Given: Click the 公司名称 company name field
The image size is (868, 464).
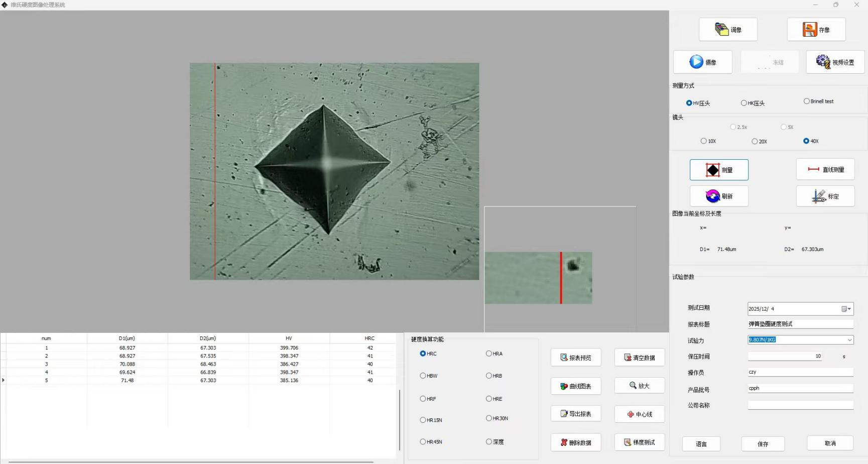Looking at the screenshot, I should pyautogui.click(x=800, y=405).
